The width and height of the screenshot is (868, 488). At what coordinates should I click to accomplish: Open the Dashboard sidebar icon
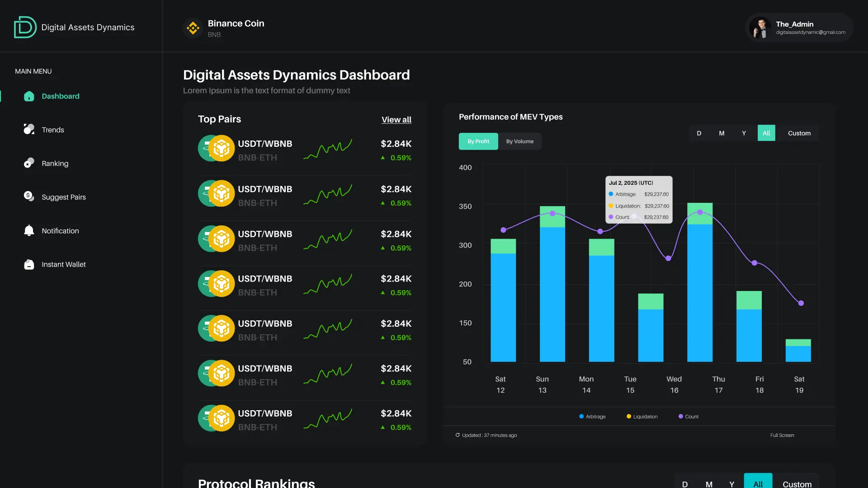click(29, 96)
